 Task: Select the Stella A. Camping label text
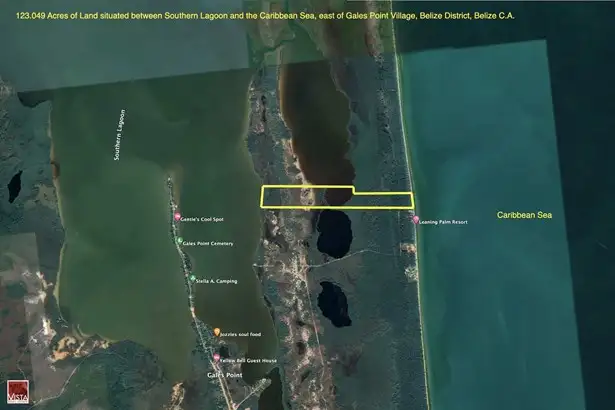(217, 281)
